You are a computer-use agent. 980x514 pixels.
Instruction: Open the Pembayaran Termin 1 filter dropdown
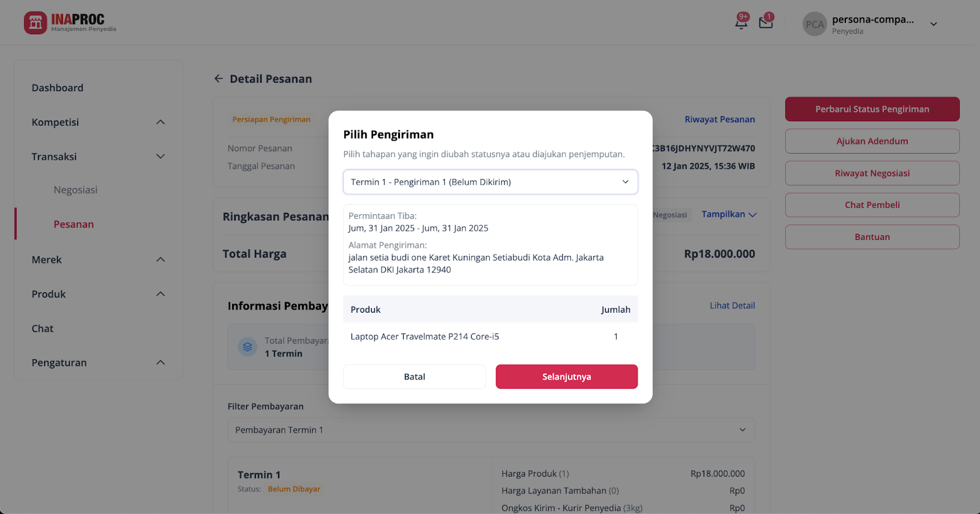pos(491,430)
